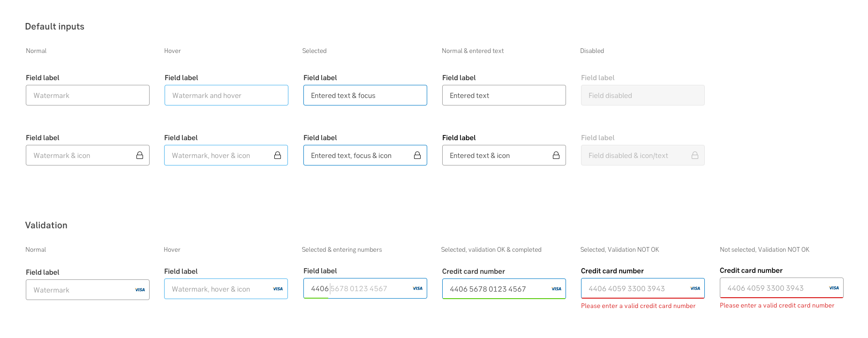Click the 'Normal & entered text' state label
The image size is (868, 338).
473,51
